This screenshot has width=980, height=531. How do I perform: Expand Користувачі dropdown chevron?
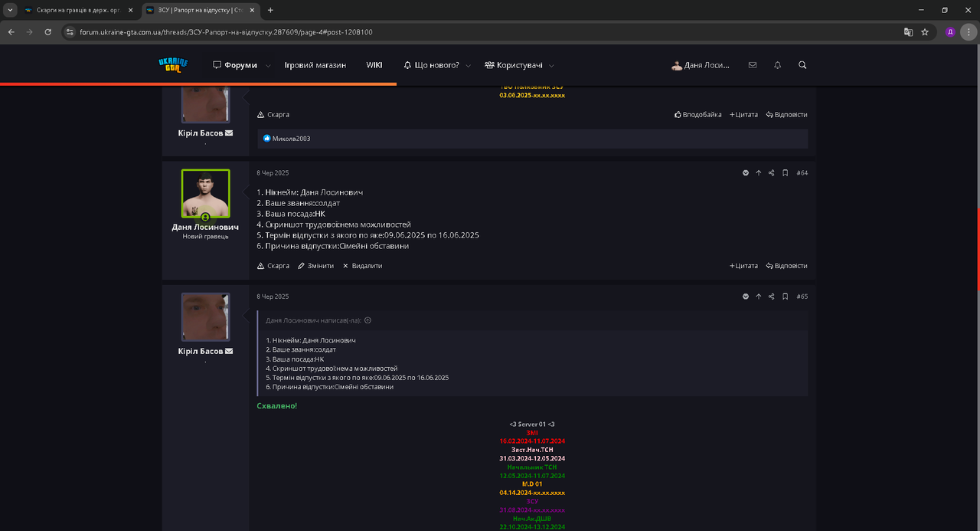[x=552, y=66]
